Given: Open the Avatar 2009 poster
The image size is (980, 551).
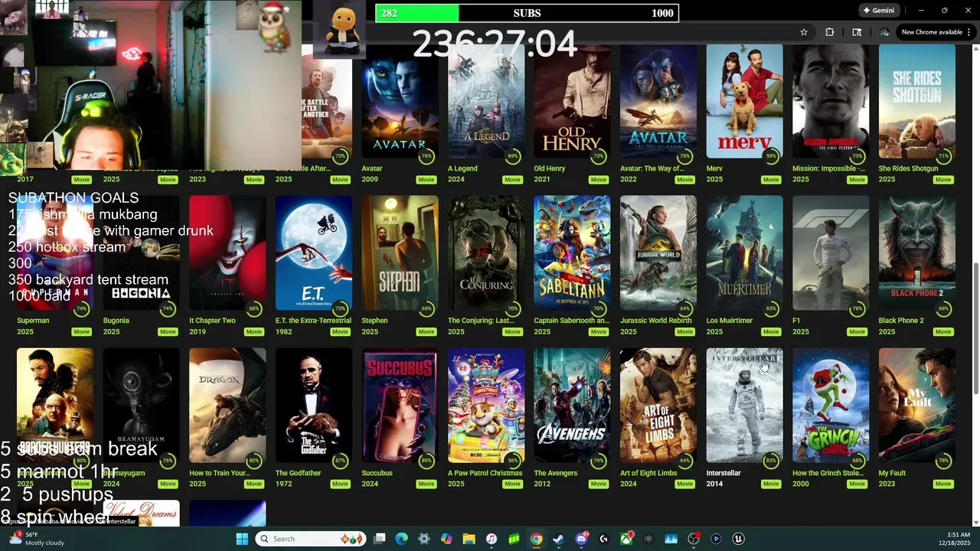Looking at the screenshot, I should click(x=400, y=101).
